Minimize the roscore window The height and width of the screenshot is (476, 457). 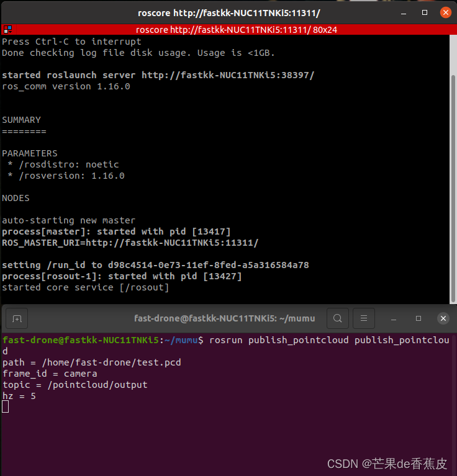click(404, 13)
